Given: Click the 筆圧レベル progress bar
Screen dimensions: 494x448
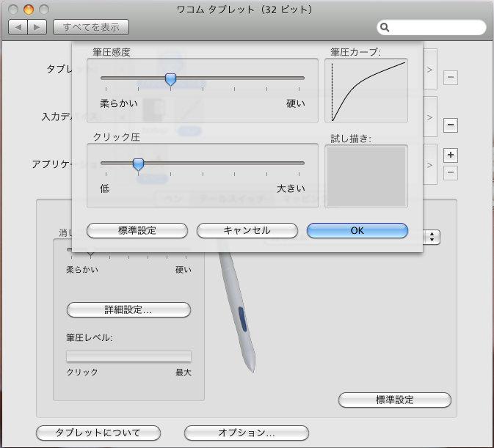Looking at the screenshot, I should pos(128,356).
